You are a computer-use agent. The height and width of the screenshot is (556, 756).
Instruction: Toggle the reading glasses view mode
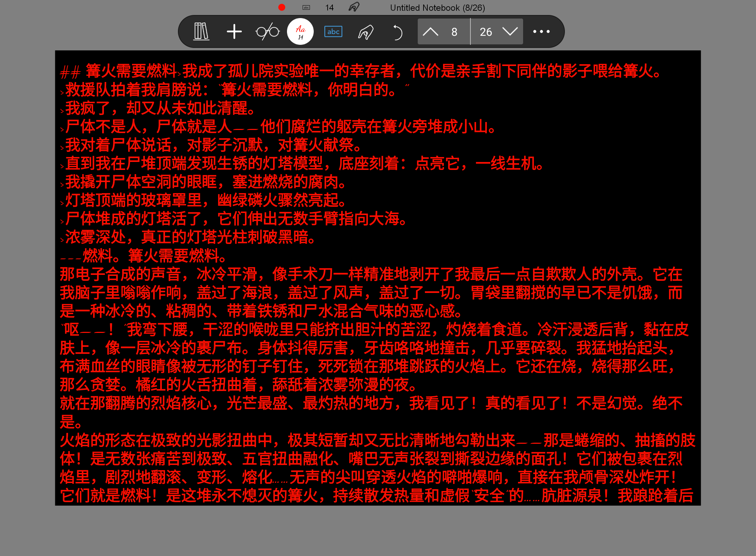[x=268, y=32]
